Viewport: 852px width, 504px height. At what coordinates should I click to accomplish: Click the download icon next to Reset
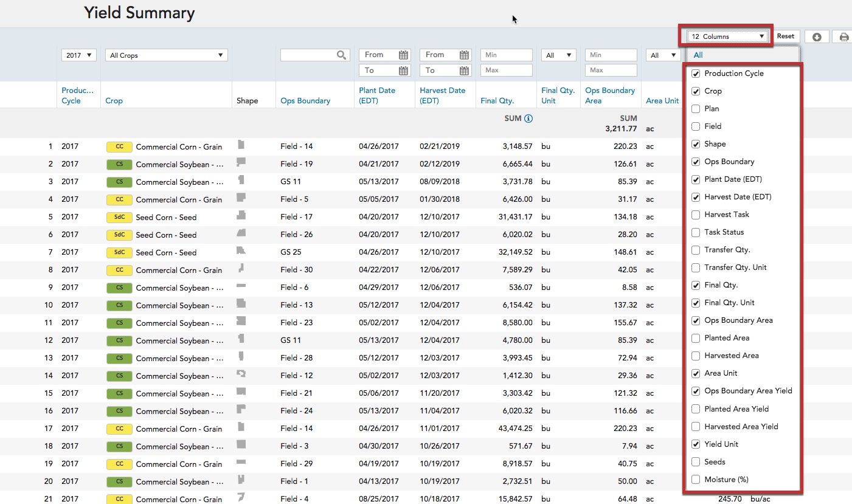pyautogui.click(x=817, y=36)
